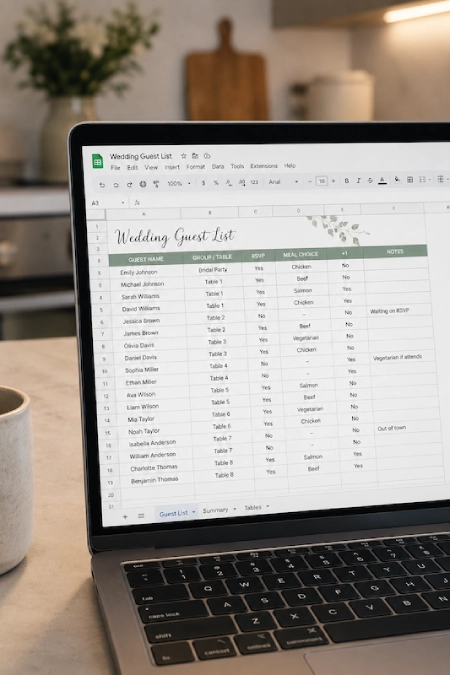Open the File menu

point(115,167)
